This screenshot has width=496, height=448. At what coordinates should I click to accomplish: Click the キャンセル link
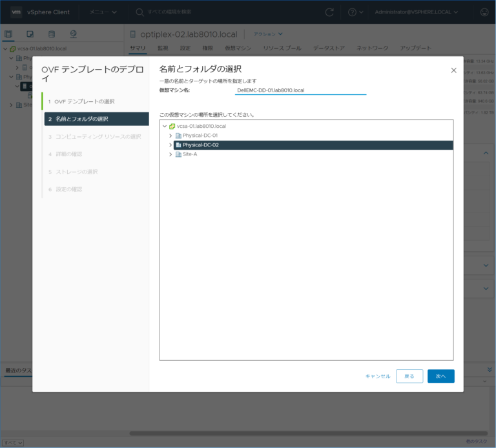pos(378,376)
